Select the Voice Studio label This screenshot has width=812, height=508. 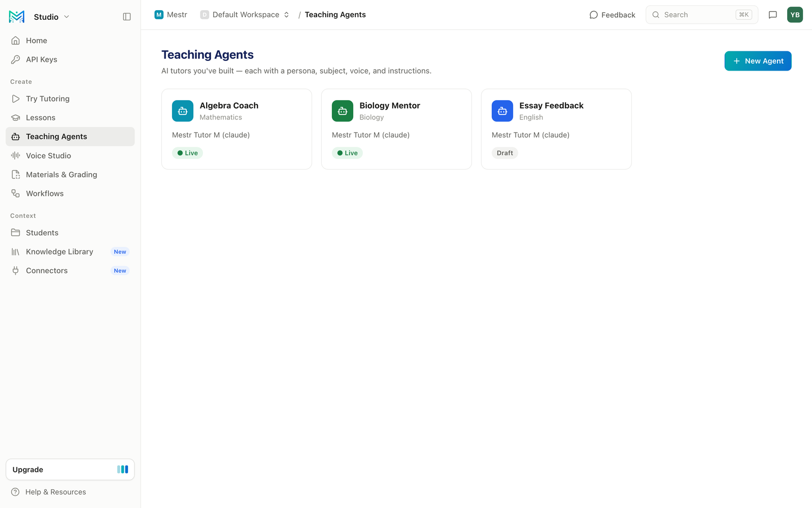point(48,155)
